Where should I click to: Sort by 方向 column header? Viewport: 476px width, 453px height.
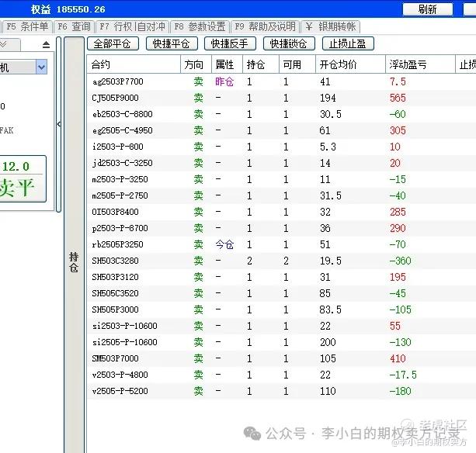click(x=196, y=64)
